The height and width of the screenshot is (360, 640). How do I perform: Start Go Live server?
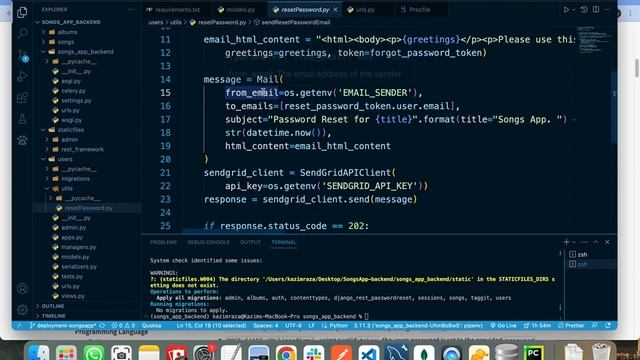(x=503, y=326)
